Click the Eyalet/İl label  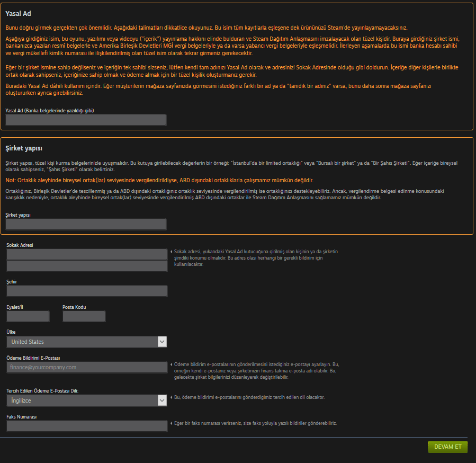tap(15, 307)
